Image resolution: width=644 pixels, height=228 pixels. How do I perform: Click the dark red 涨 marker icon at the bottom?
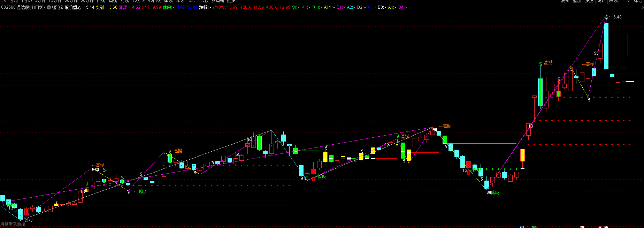coord(600,227)
